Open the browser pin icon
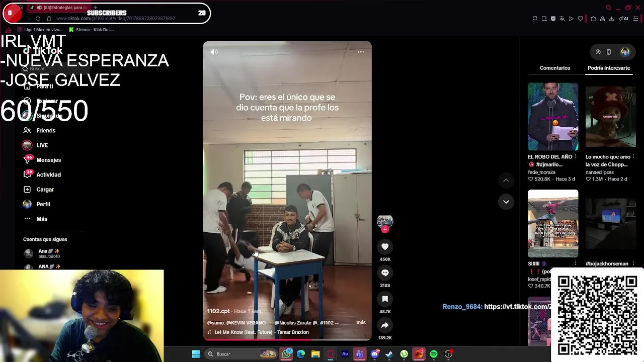Screen dimensions: 644x362 535,19
